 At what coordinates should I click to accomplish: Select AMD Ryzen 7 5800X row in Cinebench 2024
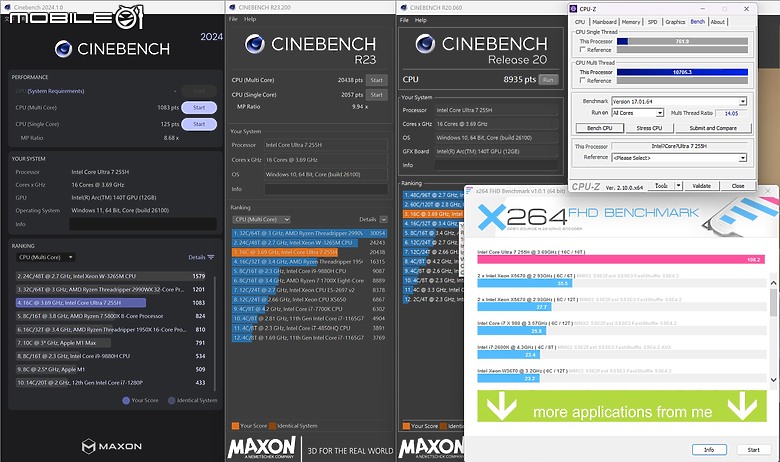110,316
